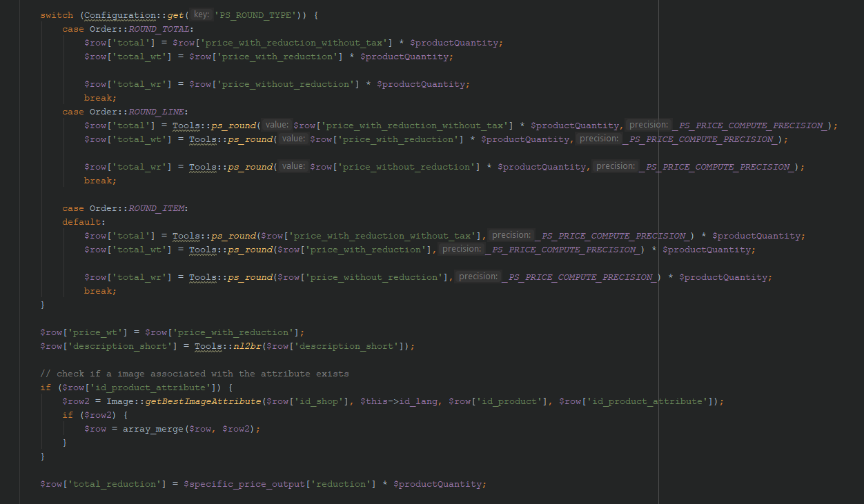The image size is (864, 504).
Task: Click the break statement under the default case
Action: pyautogui.click(x=101, y=291)
